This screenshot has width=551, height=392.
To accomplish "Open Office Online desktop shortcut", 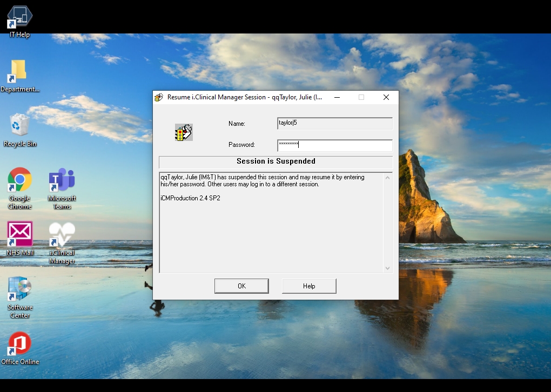I will 19,348.
